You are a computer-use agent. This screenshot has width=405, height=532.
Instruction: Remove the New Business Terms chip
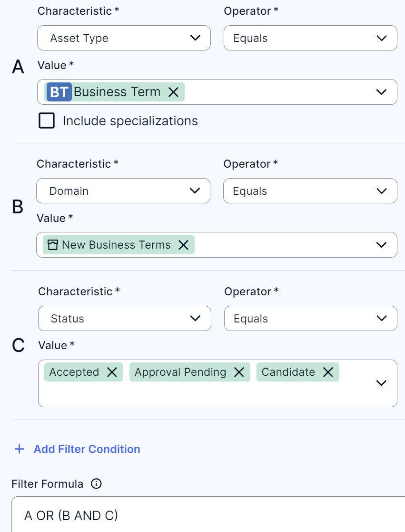183,245
